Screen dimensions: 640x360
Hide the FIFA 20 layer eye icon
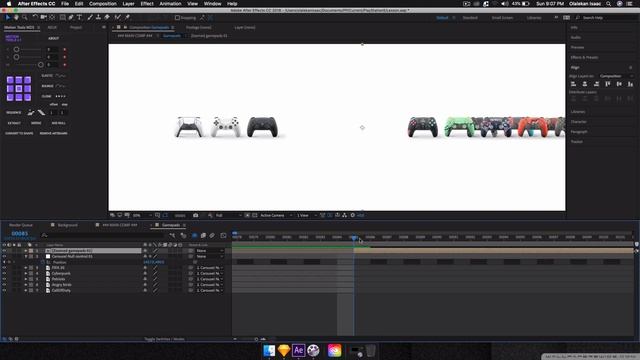(4, 268)
